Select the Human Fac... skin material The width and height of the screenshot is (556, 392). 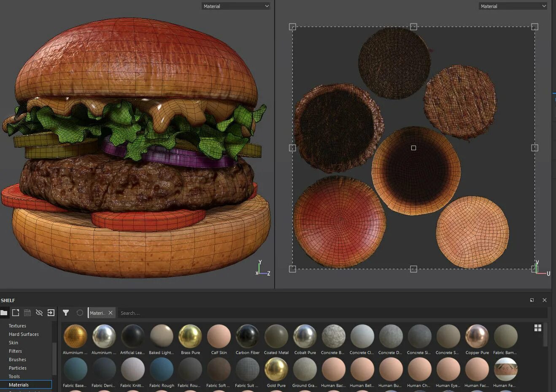point(477,369)
